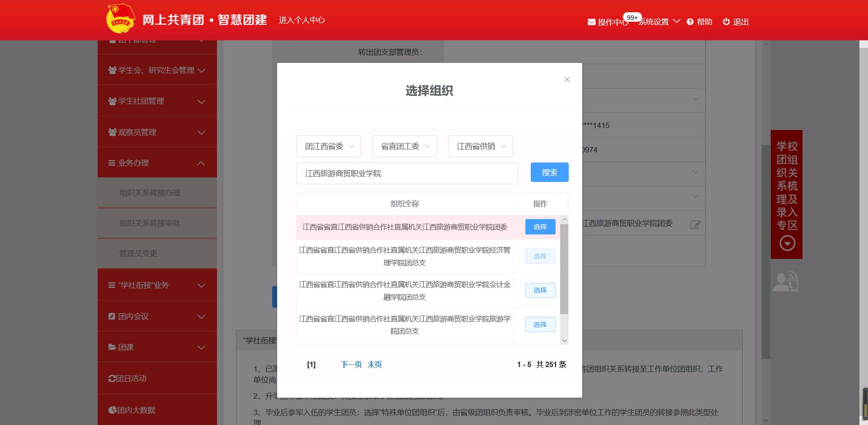The image size is (868, 425).
Task: Open the 团江西省委 dropdown
Action: pos(329,146)
